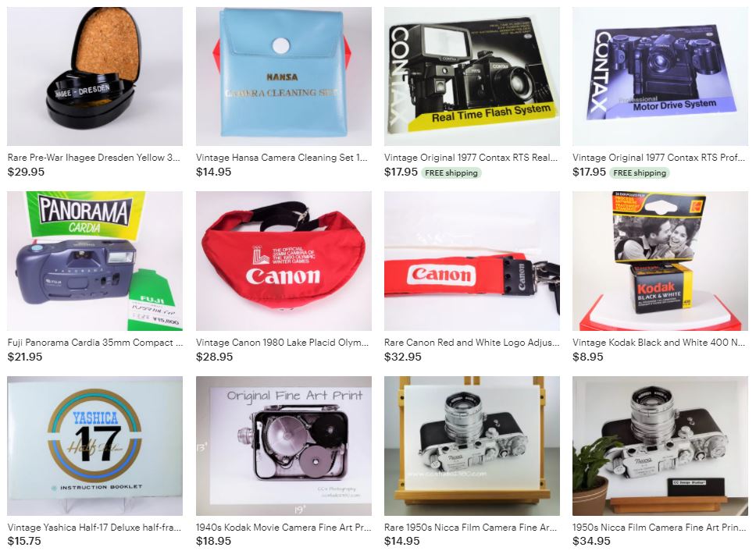Image resolution: width=756 pixels, height=558 pixels.
Task: Select the Contax Motor Drive System image
Action: pos(660,76)
